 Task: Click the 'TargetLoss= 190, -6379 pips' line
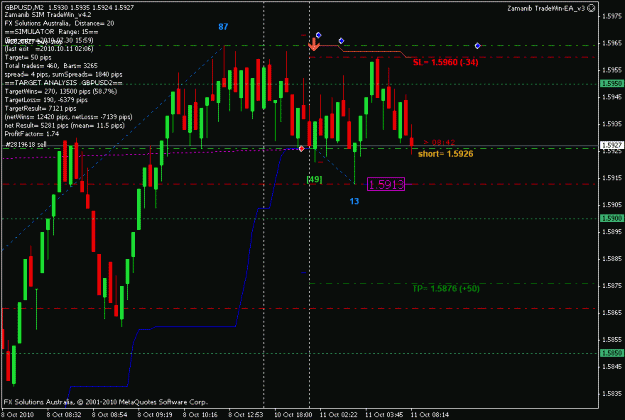(46, 100)
